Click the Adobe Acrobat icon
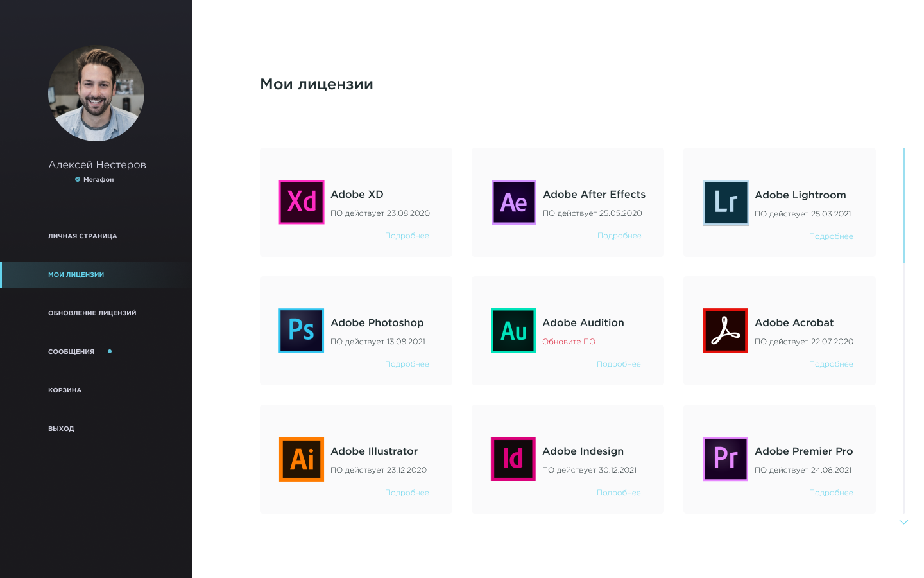Viewport: 924px width, 578px height. 726,331
